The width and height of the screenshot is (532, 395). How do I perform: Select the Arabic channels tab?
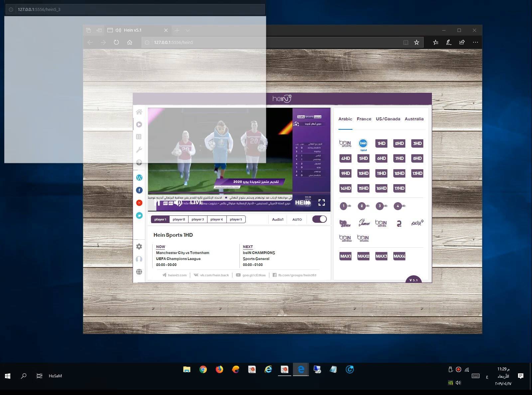(345, 119)
